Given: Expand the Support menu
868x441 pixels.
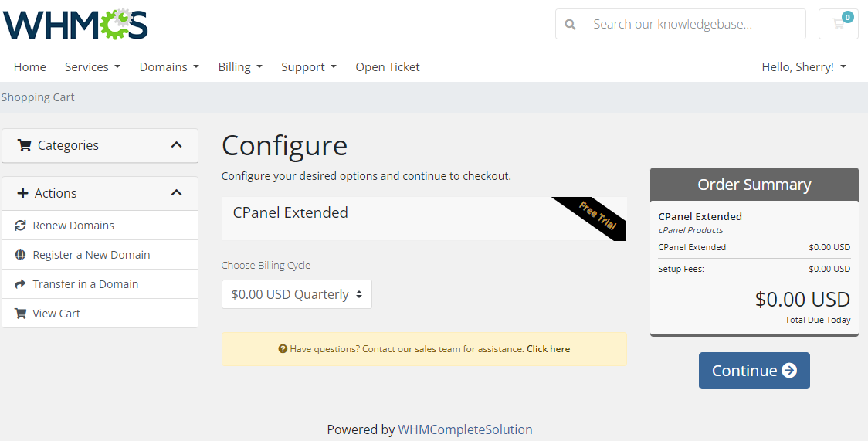Looking at the screenshot, I should [309, 67].
